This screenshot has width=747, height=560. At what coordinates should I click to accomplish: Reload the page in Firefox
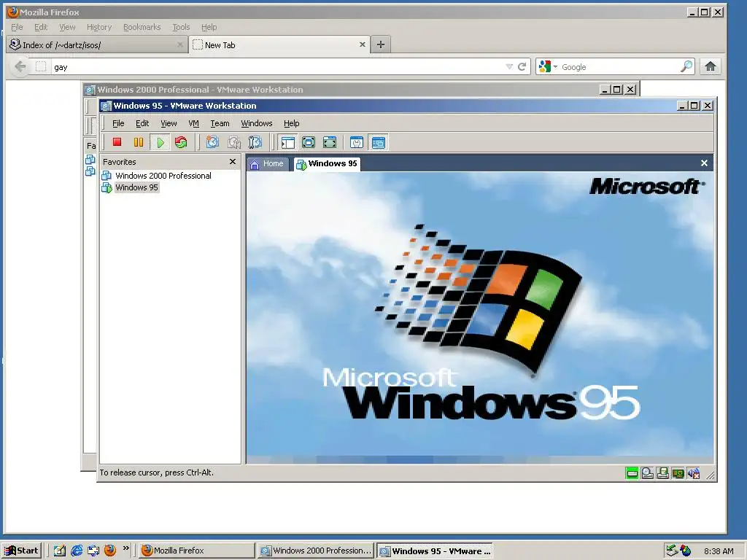coord(522,66)
